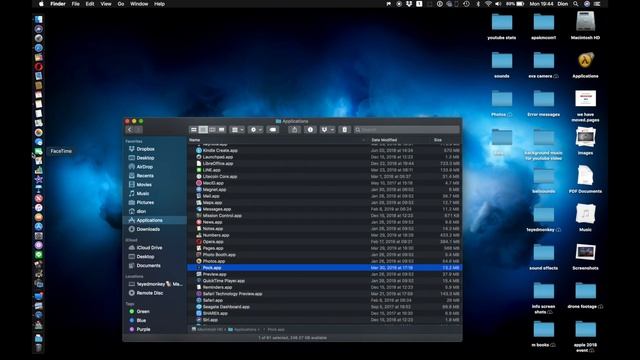
Task: Open the Edit menu
Action: 90,4
